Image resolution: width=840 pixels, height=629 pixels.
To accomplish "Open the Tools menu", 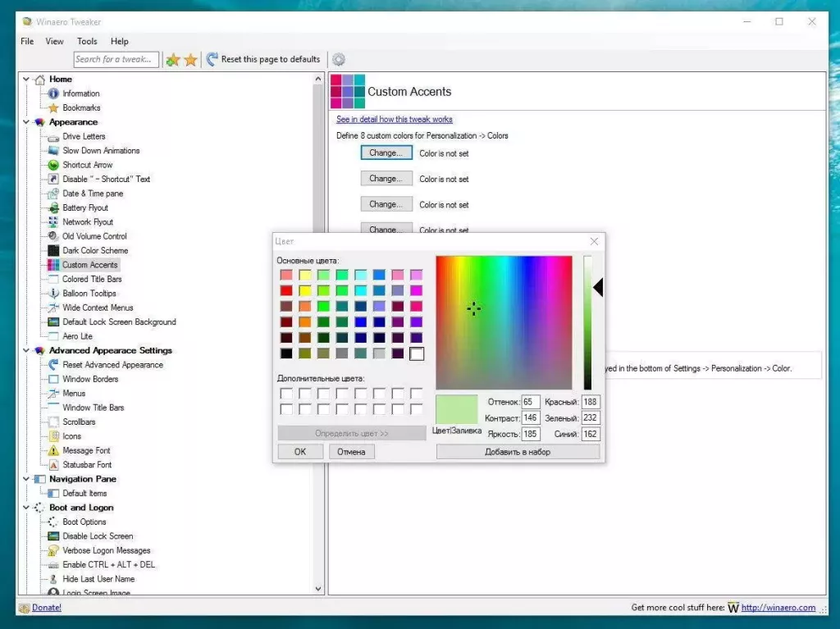I will [x=87, y=41].
